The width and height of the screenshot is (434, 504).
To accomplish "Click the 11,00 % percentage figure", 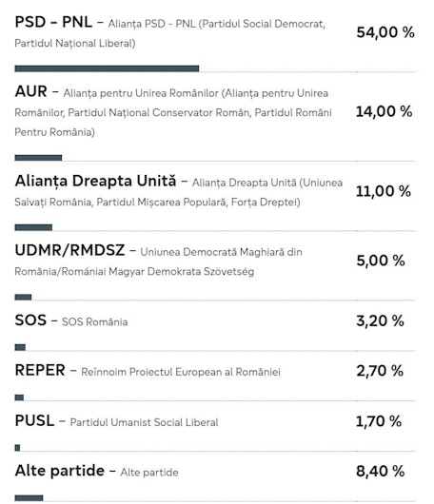I will (384, 191).
